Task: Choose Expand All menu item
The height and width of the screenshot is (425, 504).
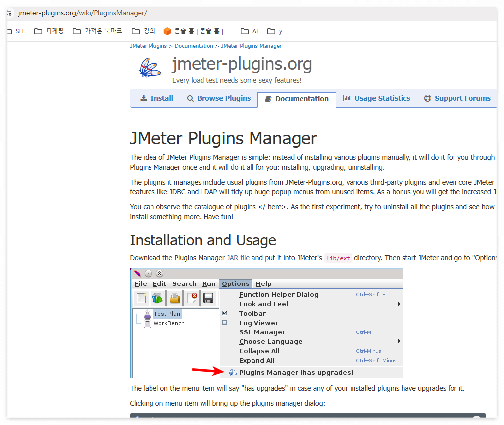Action: [311, 360]
